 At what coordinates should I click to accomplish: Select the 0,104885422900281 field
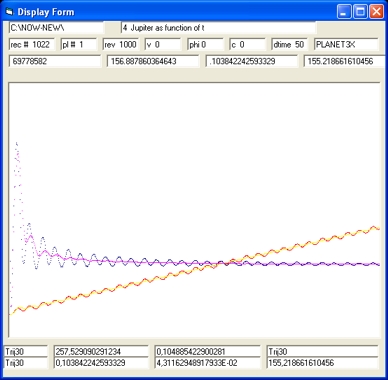tap(208, 351)
